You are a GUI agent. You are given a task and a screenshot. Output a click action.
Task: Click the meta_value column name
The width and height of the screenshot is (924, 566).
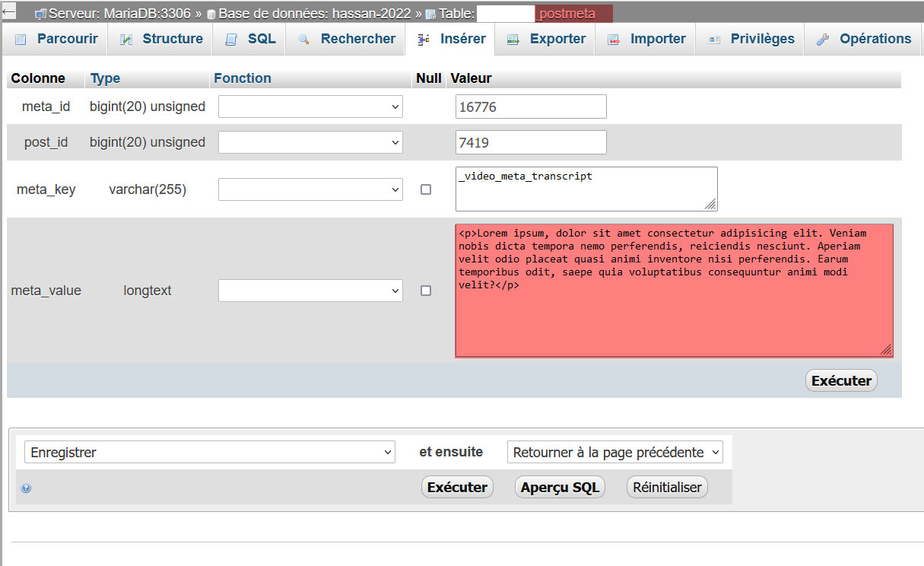tap(46, 291)
